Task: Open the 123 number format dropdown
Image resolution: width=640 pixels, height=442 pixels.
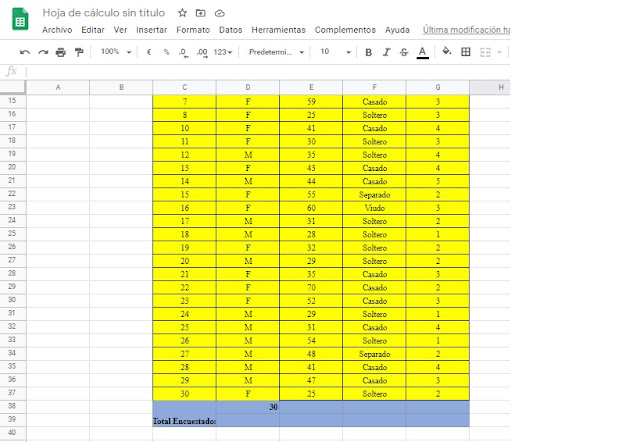Action: tap(223, 52)
